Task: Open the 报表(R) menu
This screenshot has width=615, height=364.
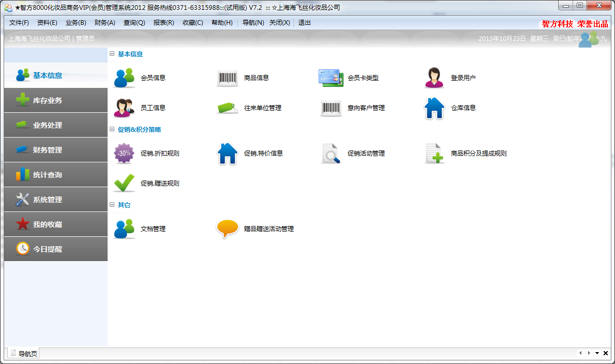Action: tap(163, 23)
